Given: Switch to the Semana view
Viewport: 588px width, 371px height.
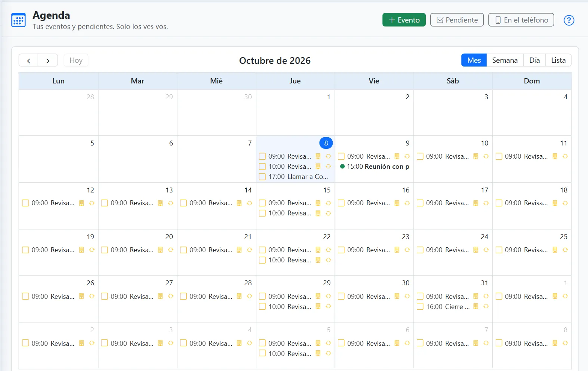Looking at the screenshot, I should [505, 60].
